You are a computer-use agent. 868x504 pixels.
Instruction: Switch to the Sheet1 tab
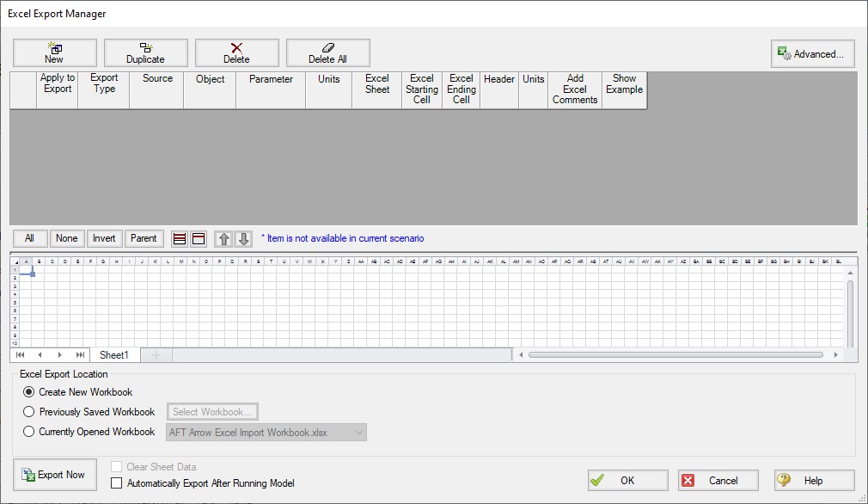114,355
